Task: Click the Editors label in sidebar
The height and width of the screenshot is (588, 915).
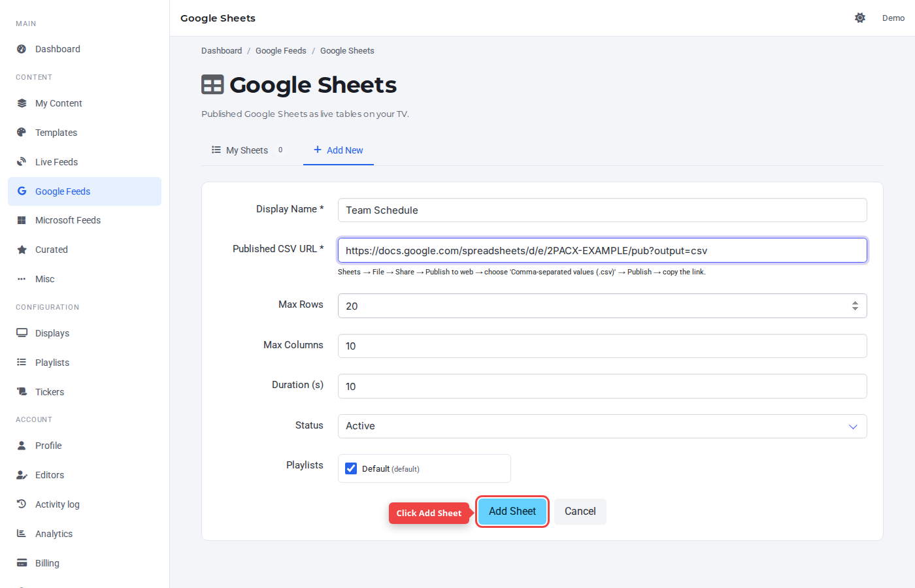Action: coord(50,475)
